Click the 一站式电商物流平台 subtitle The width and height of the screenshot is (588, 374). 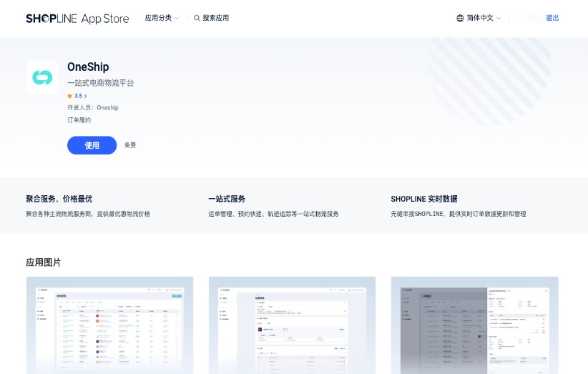[x=100, y=83]
